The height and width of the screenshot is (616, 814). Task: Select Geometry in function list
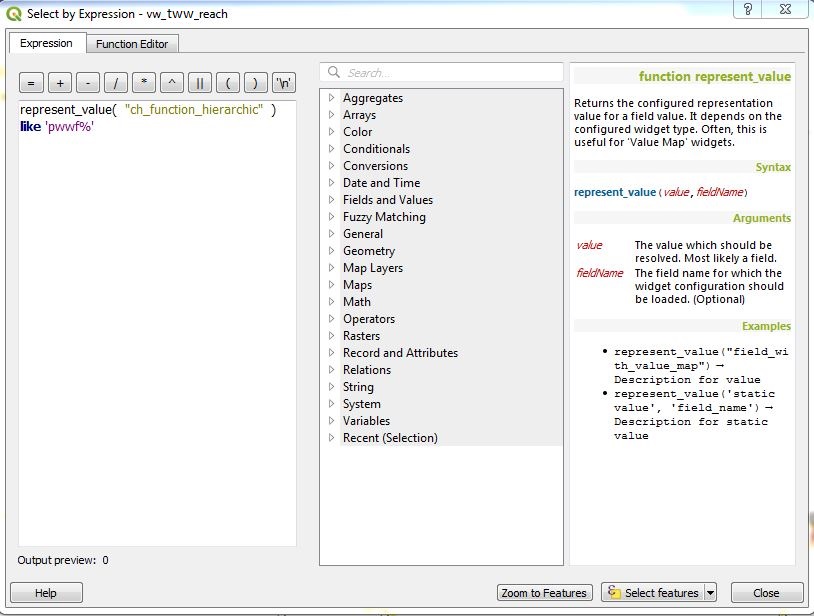(x=369, y=251)
